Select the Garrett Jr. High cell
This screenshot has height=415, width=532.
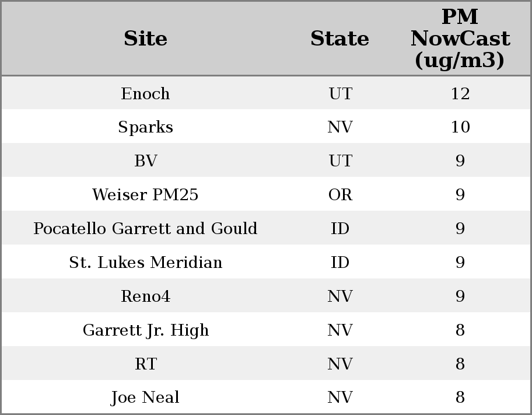[145, 330]
